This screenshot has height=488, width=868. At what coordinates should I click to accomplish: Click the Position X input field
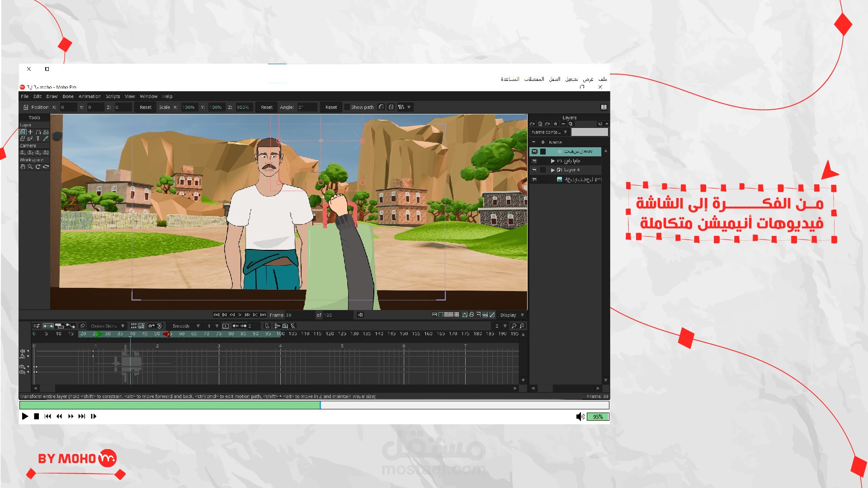pyautogui.click(x=68, y=107)
